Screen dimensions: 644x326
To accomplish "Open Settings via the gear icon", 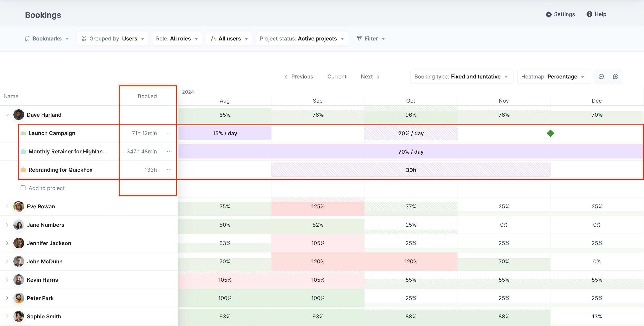I will click(549, 14).
